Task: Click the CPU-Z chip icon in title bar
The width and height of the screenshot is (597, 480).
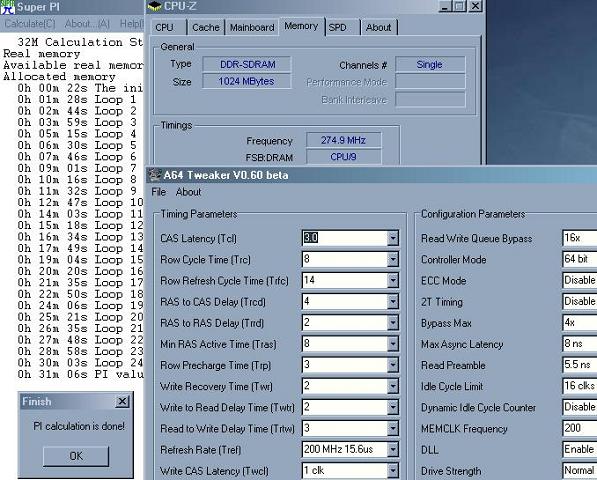Action: (155, 6)
